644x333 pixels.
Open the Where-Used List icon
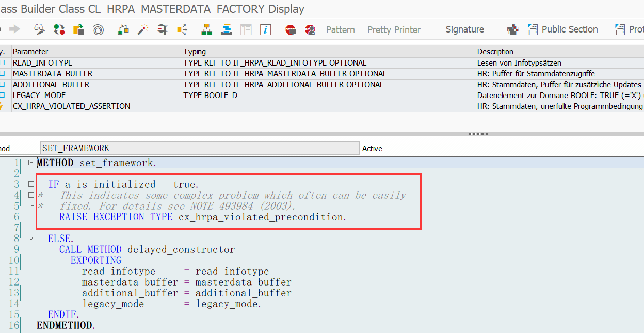click(182, 29)
